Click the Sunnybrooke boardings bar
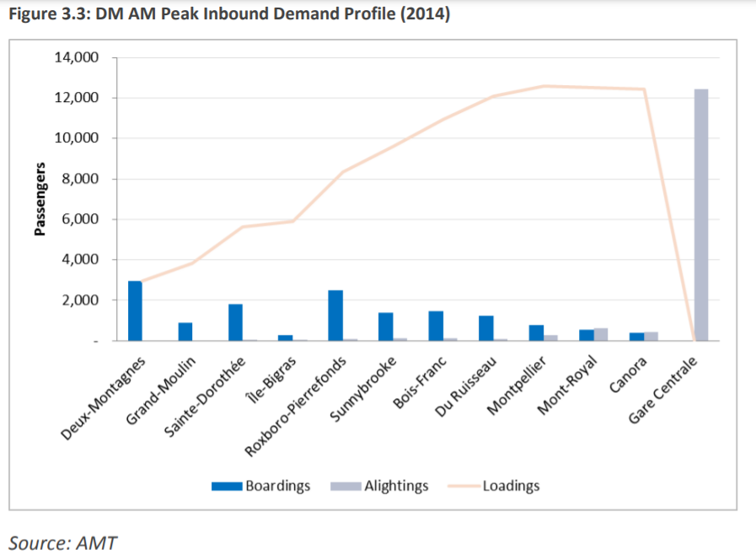The height and width of the screenshot is (555, 756). click(385, 326)
